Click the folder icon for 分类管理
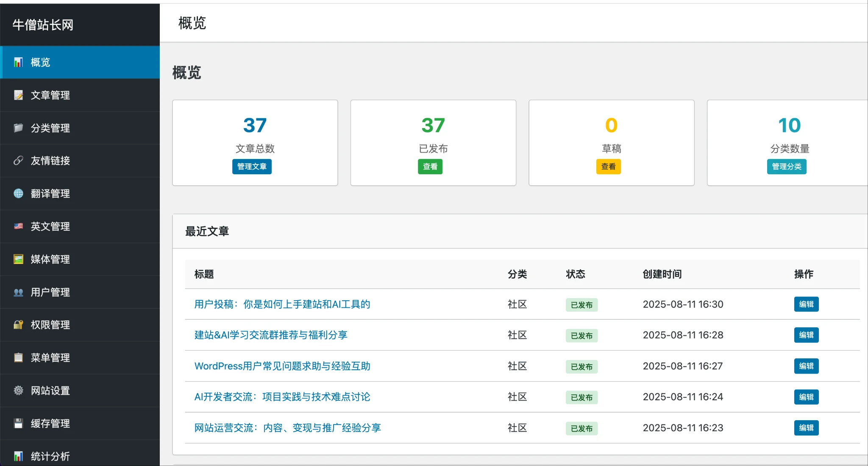Viewport: 868px width, 466px height. point(18,128)
